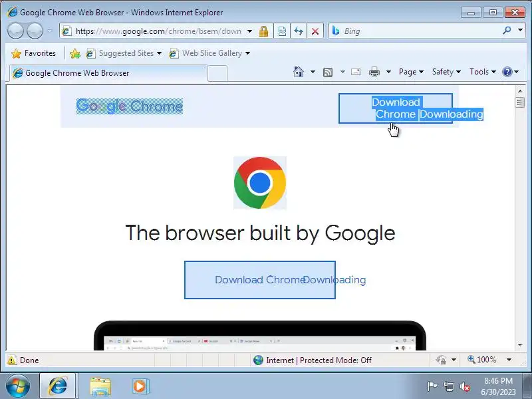532x399 pixels.
Task: Click the search magnifier icon
Action: 507,31
